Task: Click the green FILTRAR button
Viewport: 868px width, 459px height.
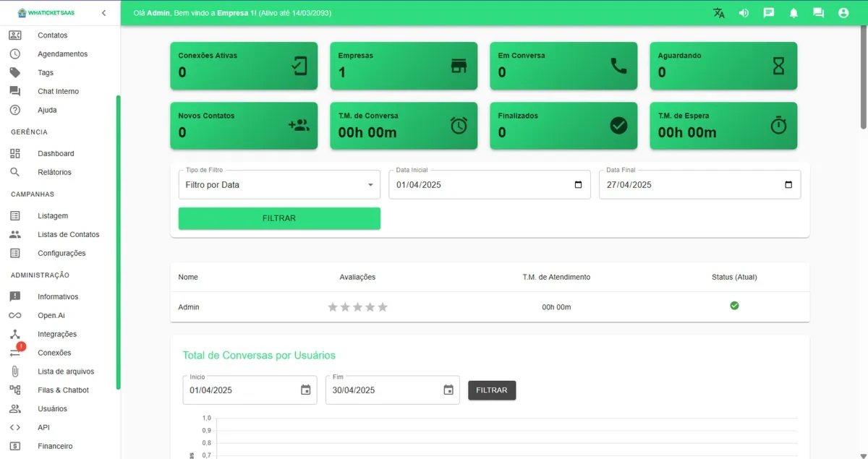Action: coord(279,218)
